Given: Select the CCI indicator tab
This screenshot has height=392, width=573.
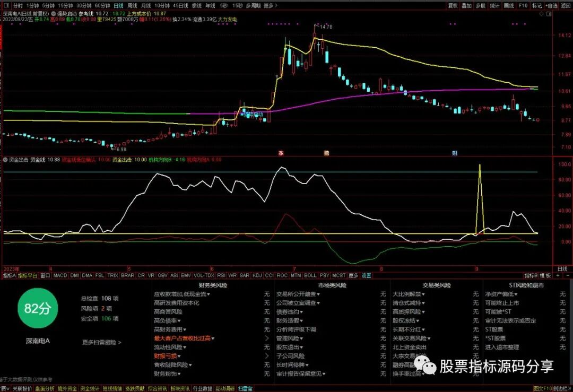Looking at the screenshot, I should point(270,275).
